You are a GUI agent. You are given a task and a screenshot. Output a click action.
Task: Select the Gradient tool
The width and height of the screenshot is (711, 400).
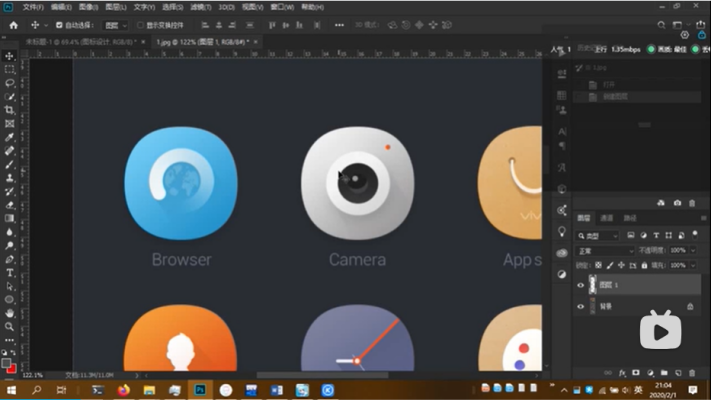(9, 219)
